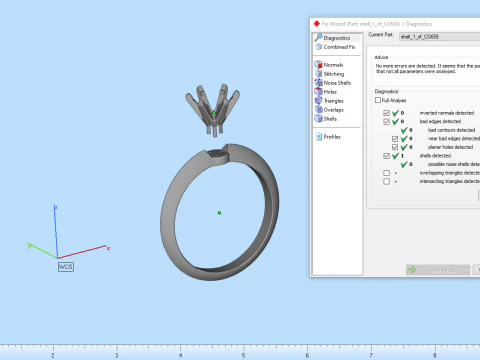Enable overlapping triangles detection checkbox
This screenshot has width=480, height=360.
pos(386,173)
